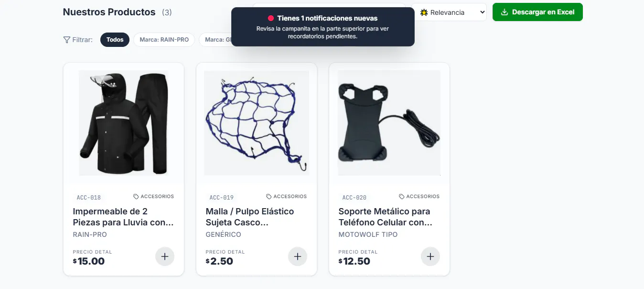Download the product list in Excel
644x289 pixels.
tap(537, 12)
